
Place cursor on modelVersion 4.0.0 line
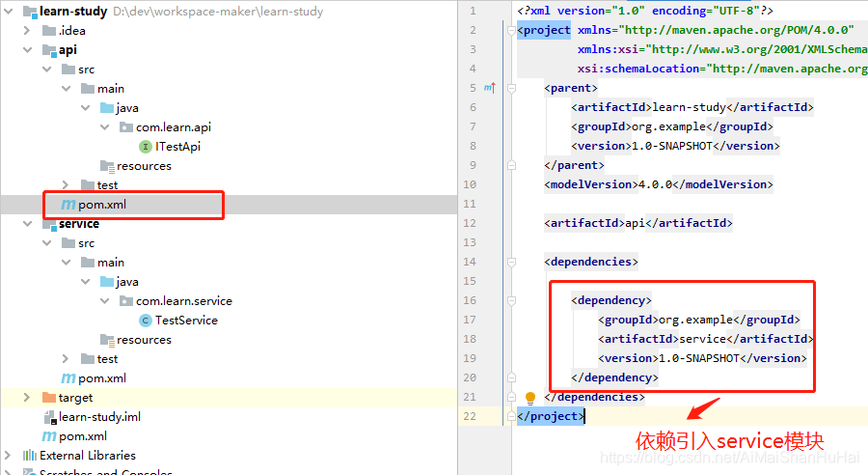pyautogui.click(x=659, y=184)
